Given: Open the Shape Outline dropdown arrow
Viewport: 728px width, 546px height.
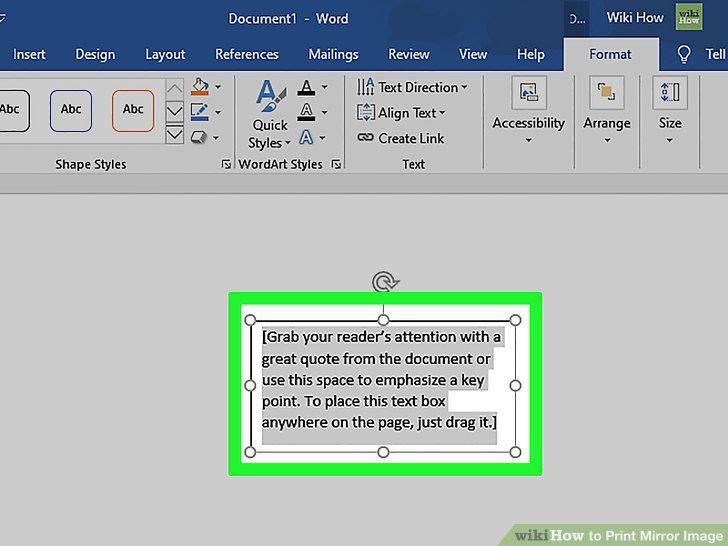Looking at the screenshot, I should point(218,112).
